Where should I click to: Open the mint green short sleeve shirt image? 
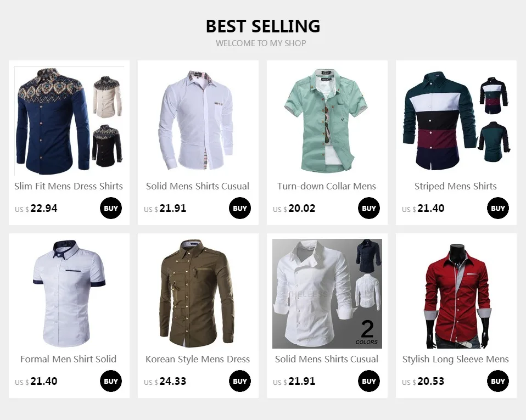327,121
